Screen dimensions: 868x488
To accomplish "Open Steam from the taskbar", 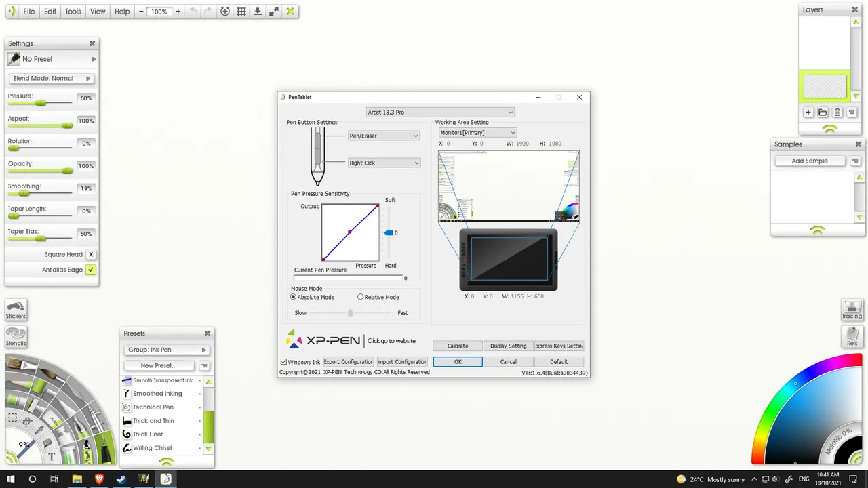I will click(x=121, y=479).
